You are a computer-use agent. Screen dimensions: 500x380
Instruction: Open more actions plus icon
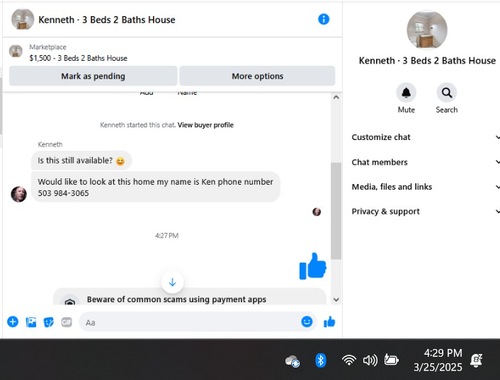tap(13, 322)
